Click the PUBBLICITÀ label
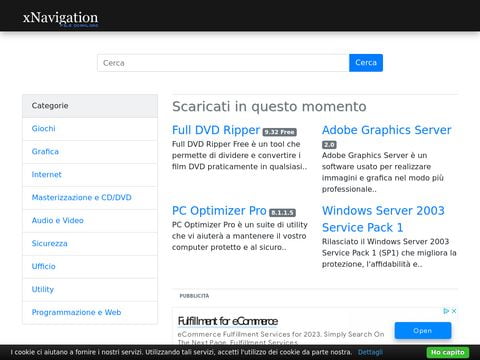 click(x=194, y=296)
